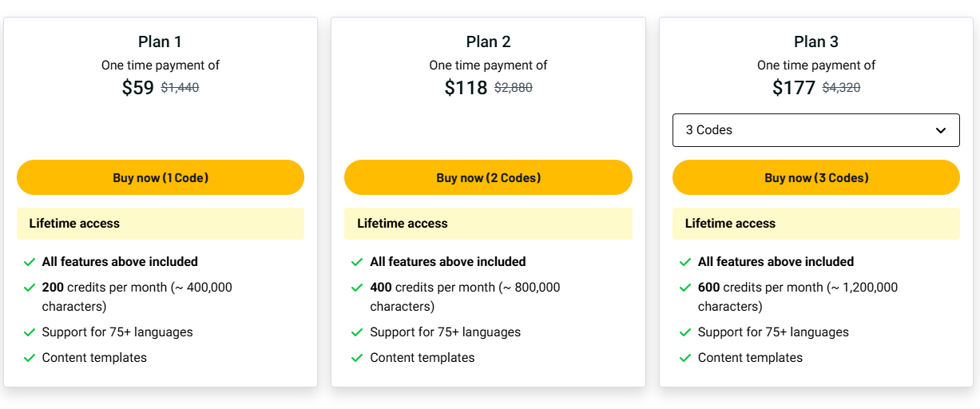The image size is (980, 409).
Task: Click the "Plan 2" card heading
Action: tap(488, 42)
